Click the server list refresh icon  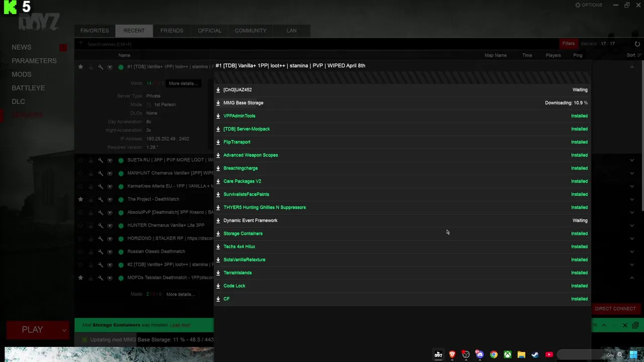click(x=637, y=44)
